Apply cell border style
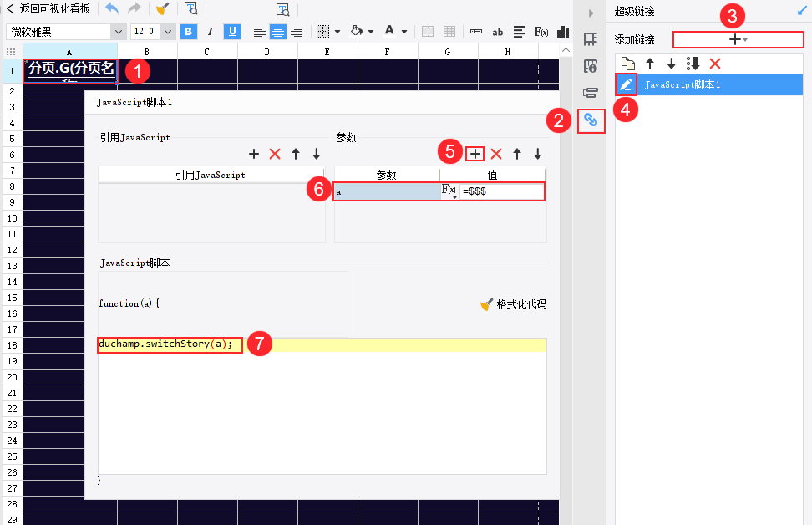The width and height of the screenshot is (812, 525). [x=322, y=32]
